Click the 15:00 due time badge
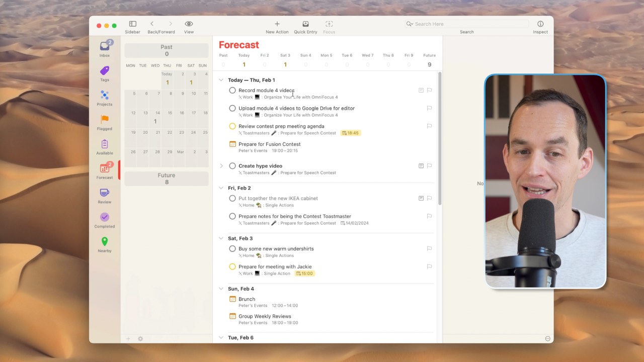Screen dimensions: 644x362 305,274
